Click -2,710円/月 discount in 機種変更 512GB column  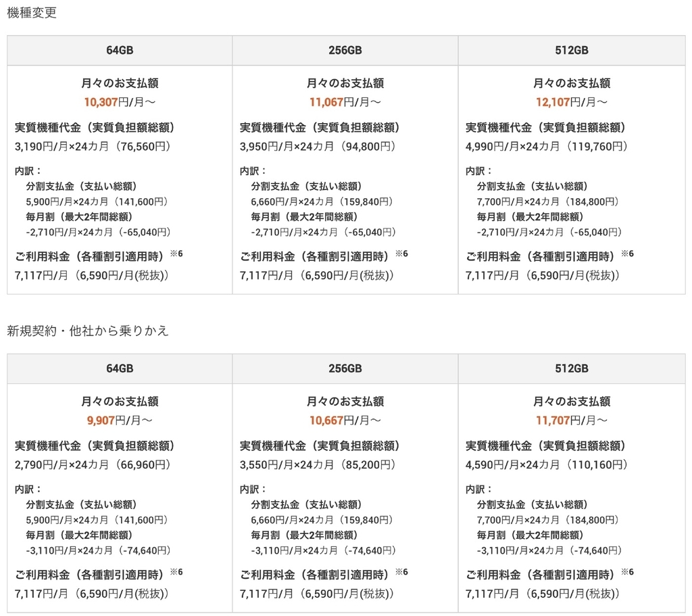(549, 233)
